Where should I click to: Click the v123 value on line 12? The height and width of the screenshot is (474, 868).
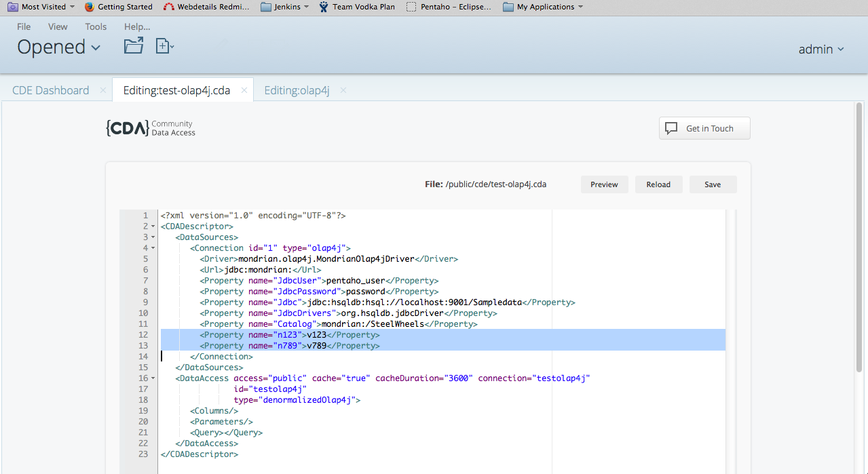(317, 334)
